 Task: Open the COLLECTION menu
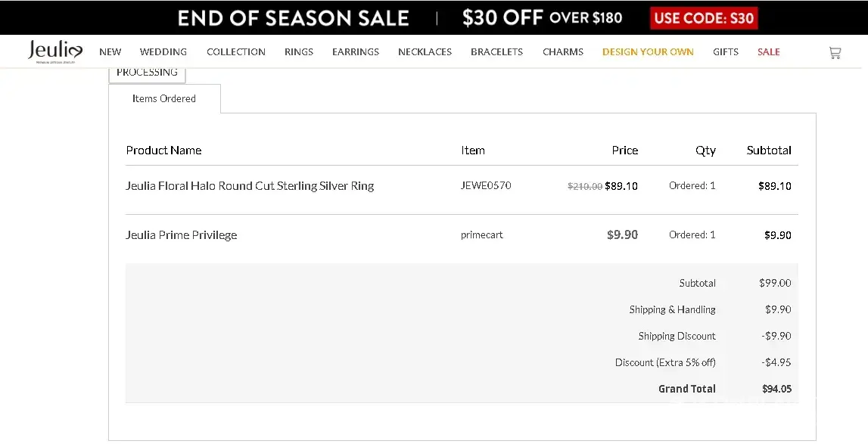pos(236,52)
